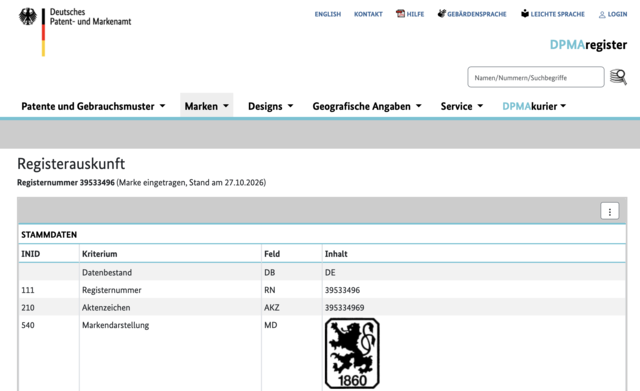Click the DPMAregister logo
Screen dimensions: 640x391
[x=588, y=44]
